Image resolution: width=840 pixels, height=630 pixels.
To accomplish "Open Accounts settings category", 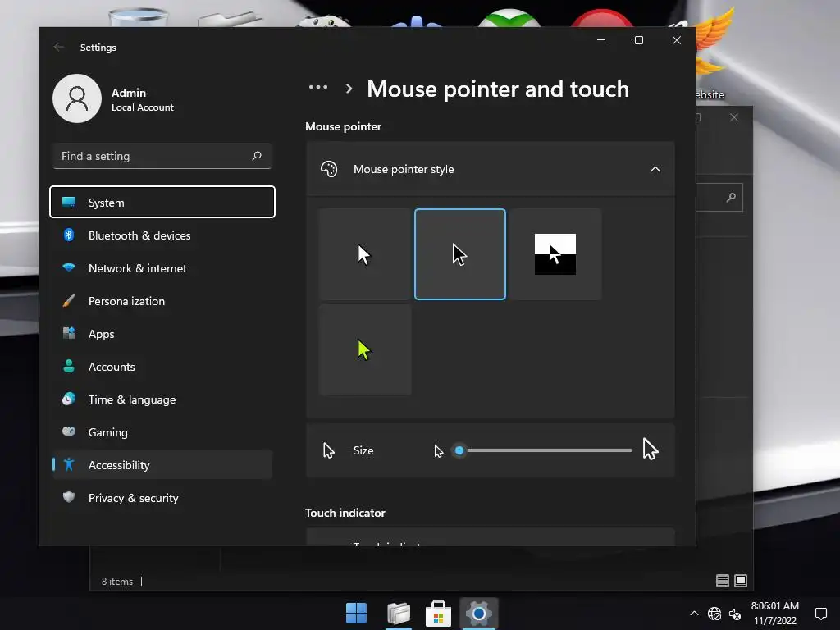I will click(162, 367).
